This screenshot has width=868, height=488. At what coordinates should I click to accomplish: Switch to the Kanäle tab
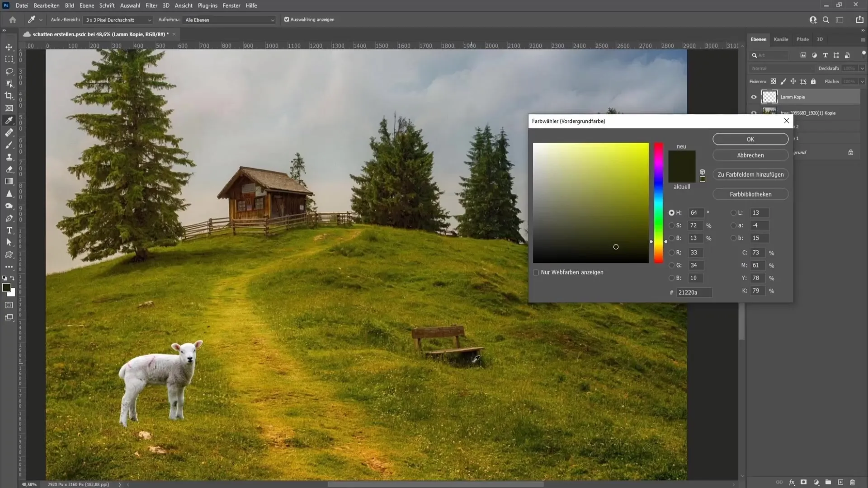pos(782,39)
